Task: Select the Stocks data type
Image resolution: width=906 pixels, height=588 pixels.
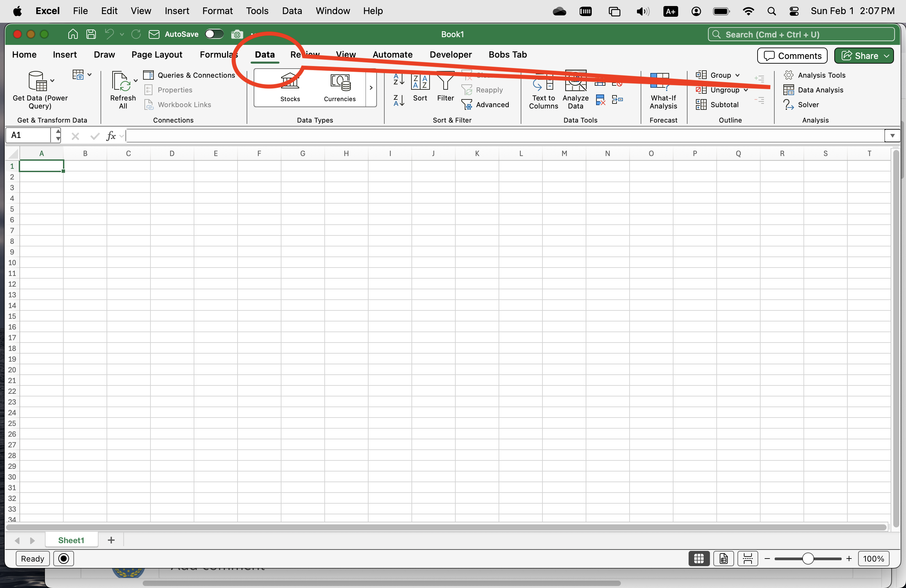Action: (x=290, y=87)
